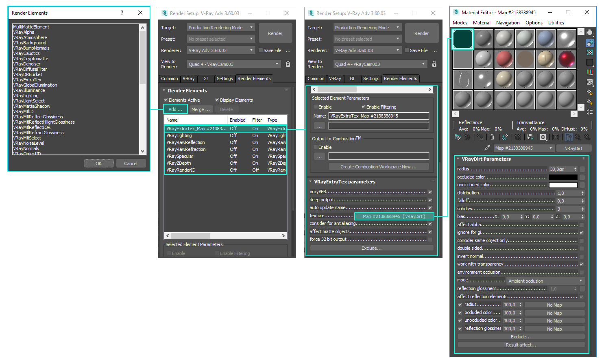
Task: Toggle checkered Background icon
Action: [x=590, y=52]
